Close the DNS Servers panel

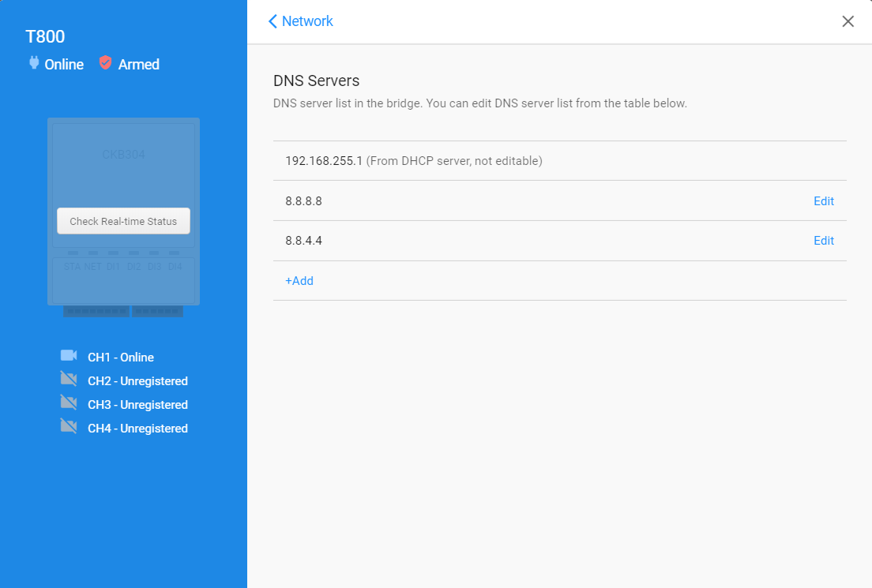point(848,21)
